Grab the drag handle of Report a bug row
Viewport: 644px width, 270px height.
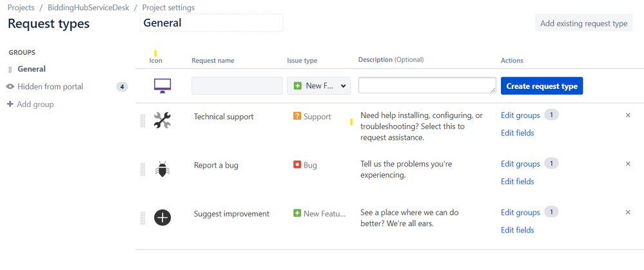(143, 169)
